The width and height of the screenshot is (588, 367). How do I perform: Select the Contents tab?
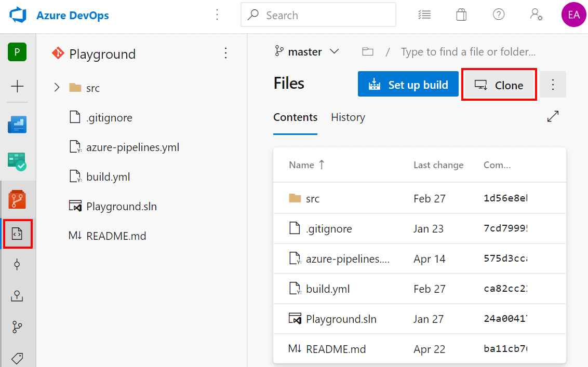(295, 117)
